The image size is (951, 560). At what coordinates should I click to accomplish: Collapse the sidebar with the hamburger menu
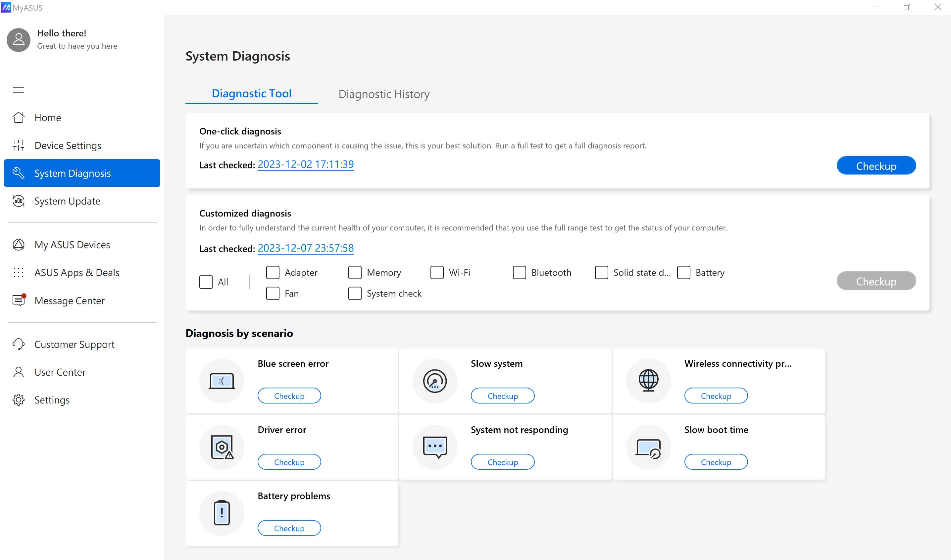[x=18, y=90]
